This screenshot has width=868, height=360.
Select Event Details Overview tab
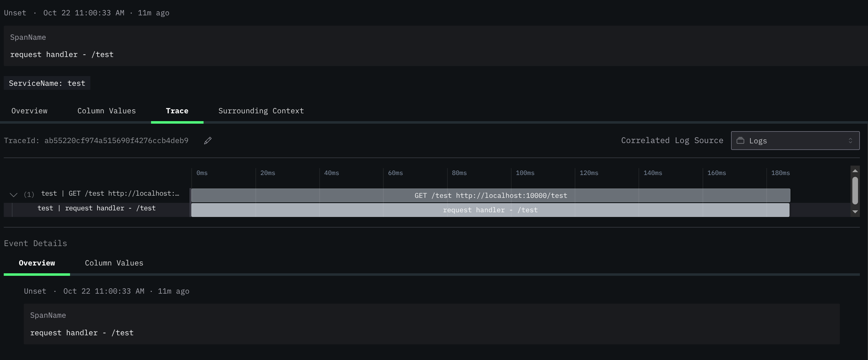coord(37,263)
